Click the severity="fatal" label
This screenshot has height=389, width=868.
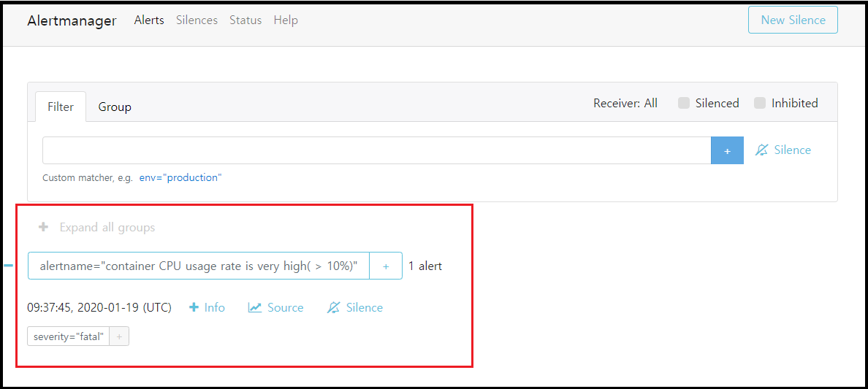click(69, 336)
